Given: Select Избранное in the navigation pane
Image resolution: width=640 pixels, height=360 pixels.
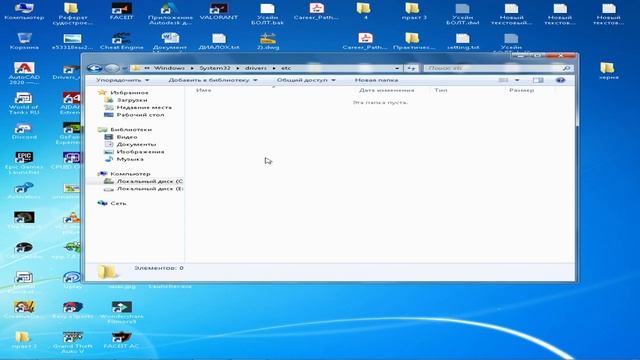Looking at the screenshot, I should [124, 93].
